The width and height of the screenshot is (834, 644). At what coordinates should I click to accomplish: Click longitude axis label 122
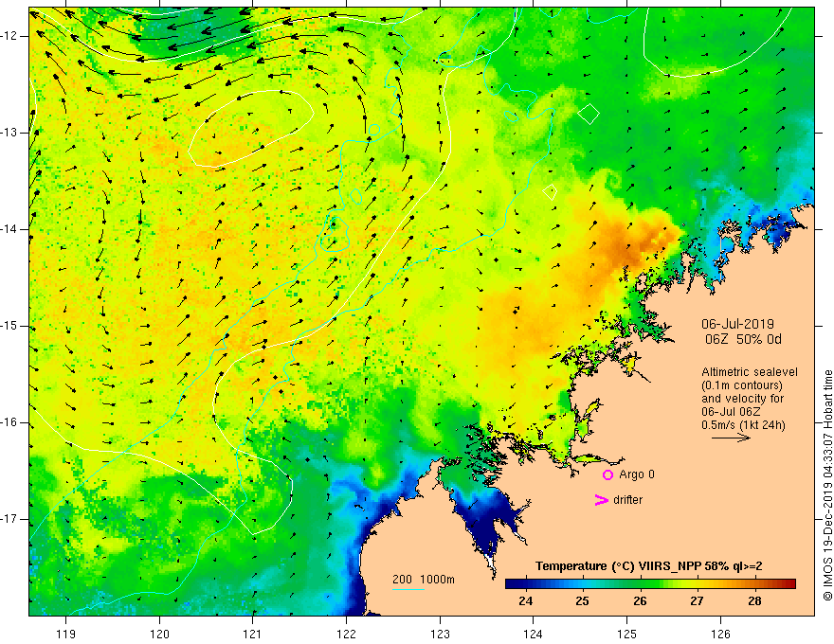tap(346, 634)
